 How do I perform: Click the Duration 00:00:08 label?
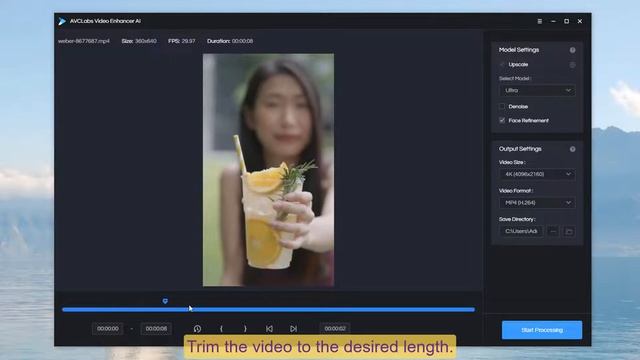pyautogui.click(x=230, y=41)
